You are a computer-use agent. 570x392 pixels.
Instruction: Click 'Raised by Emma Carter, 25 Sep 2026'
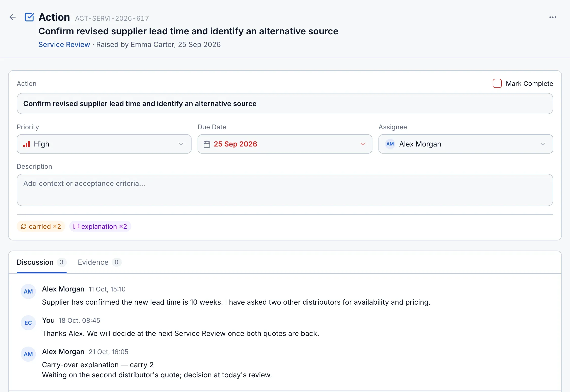tap(158, 44)
